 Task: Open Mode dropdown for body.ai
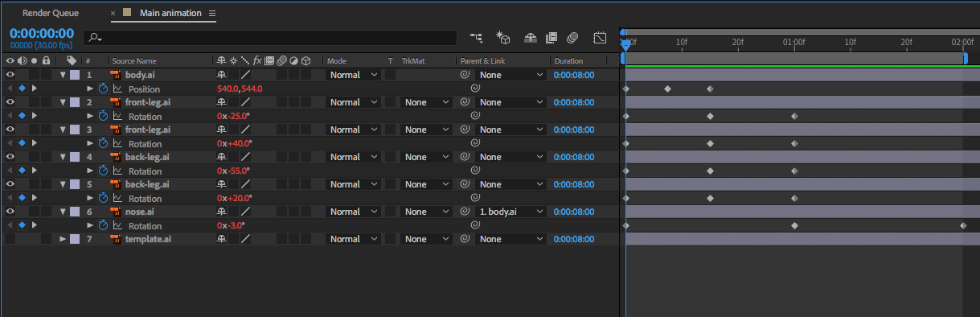[354, 75]
